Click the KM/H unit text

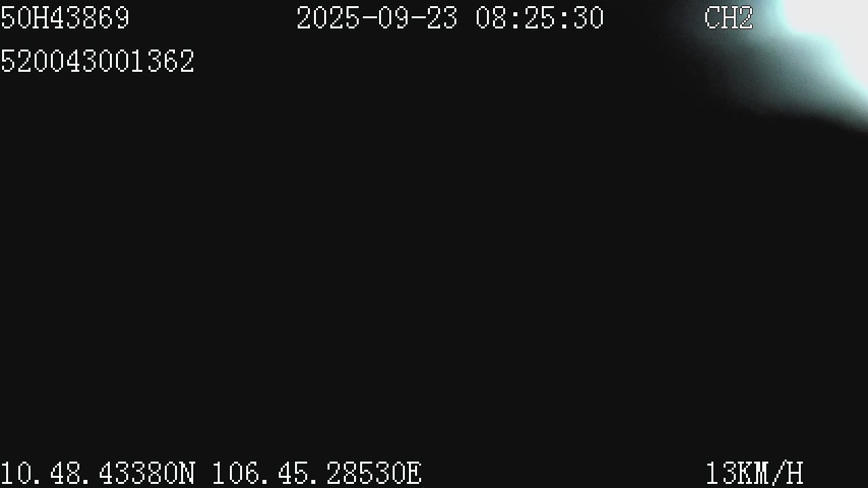(x=770, y=473)
